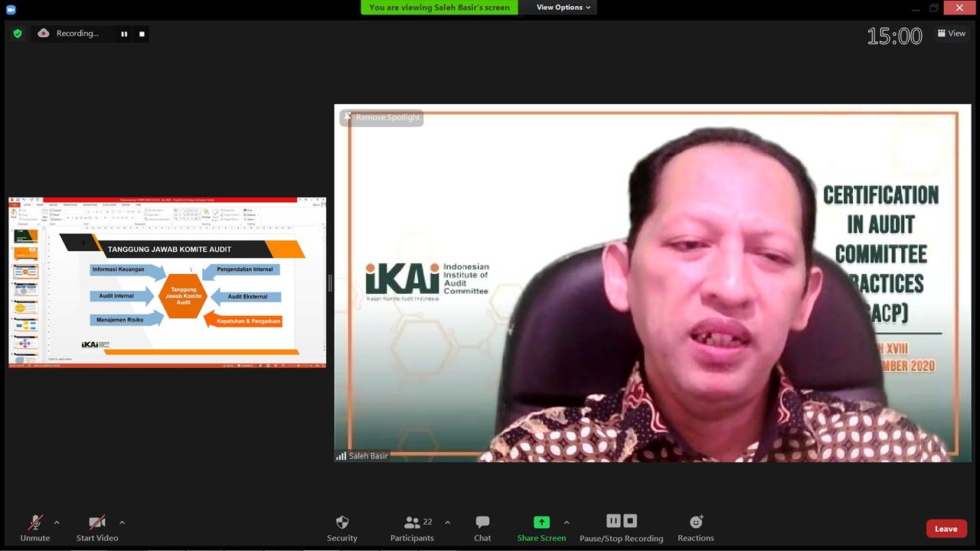Click the slide title 'TANGGUNG JAWAB KOMITE AUDIT'
980x551 pixels.
pos(169,249)
